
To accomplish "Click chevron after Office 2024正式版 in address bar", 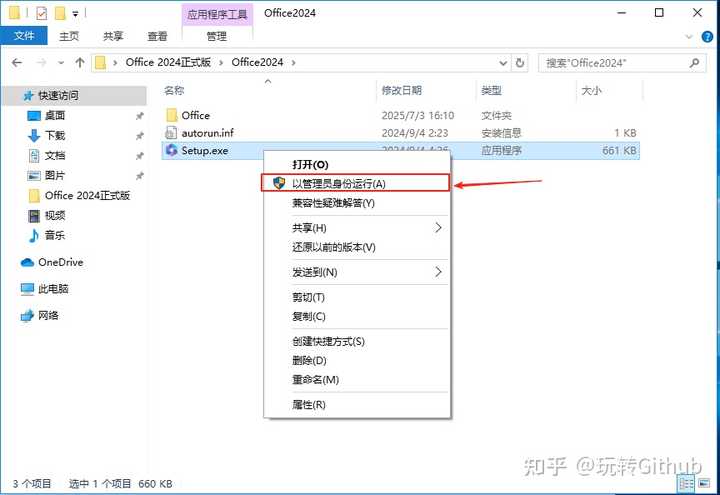I will [x=221, y=62].
